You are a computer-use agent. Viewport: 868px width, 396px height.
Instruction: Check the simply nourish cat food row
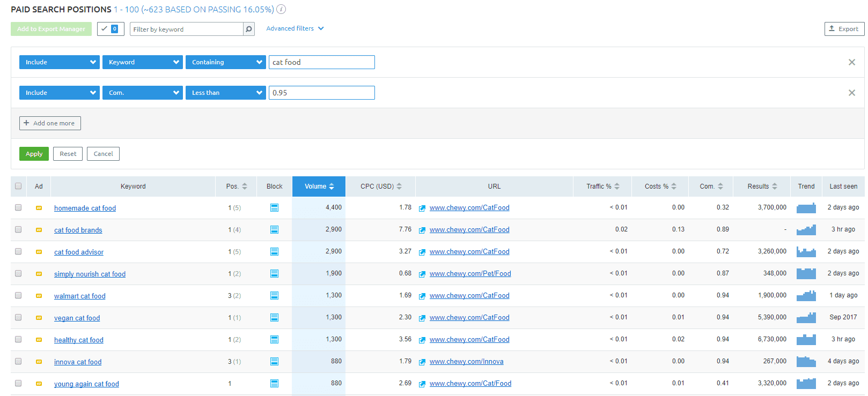[18, 273]
